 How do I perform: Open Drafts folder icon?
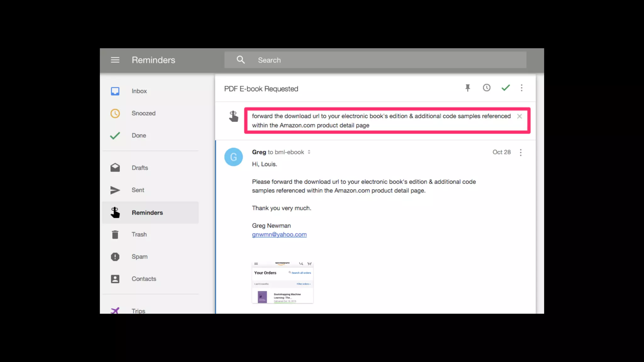point(115,168)
